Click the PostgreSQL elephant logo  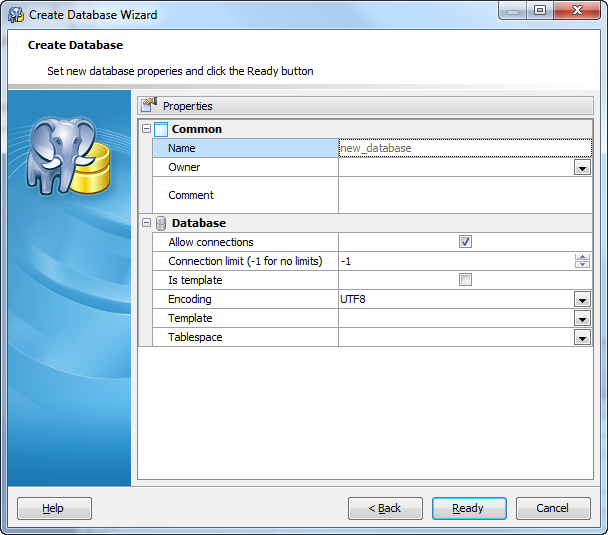(x=68, y=154)
